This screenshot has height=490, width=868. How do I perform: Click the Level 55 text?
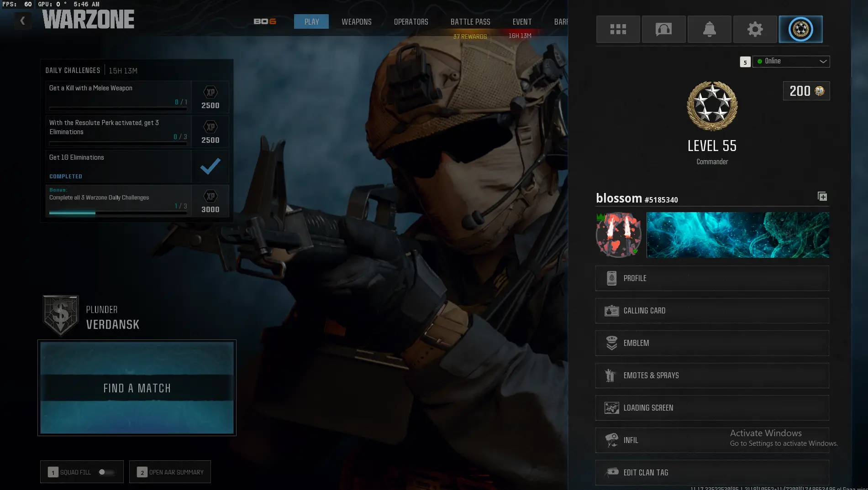tap(712, 146)
